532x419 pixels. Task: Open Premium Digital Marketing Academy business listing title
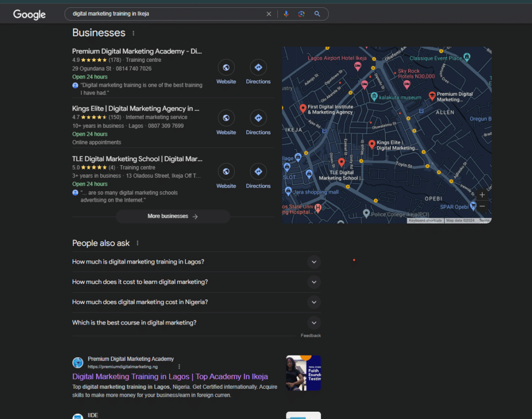pos(137,51)
